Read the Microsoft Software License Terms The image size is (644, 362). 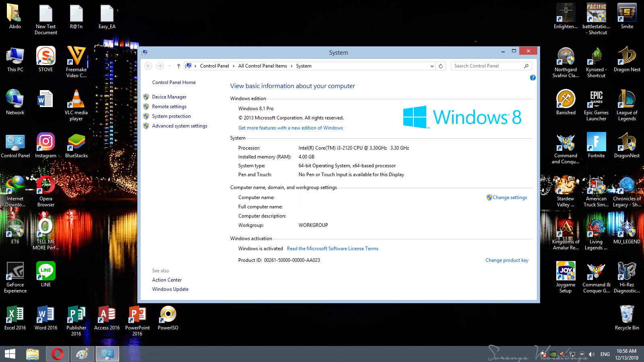332,249
